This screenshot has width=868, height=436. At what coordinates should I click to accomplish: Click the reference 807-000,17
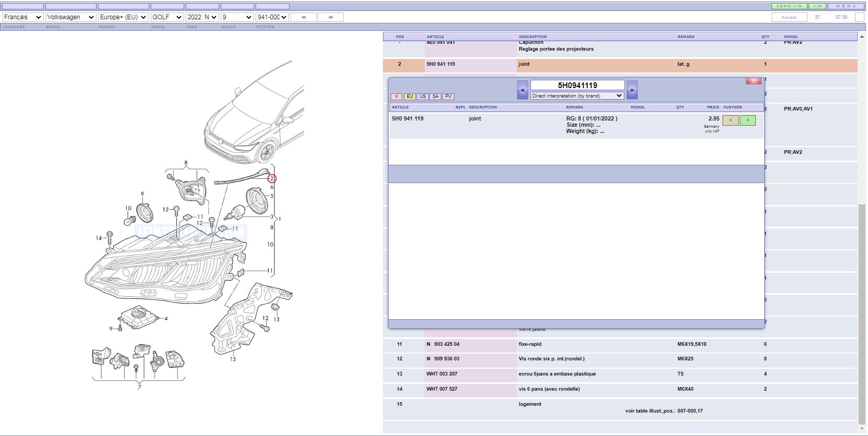690,411
